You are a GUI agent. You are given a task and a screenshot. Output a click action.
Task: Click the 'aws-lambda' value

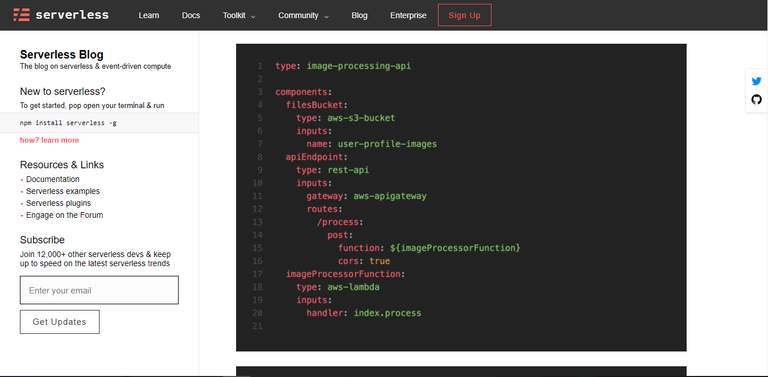pos(353,287)
